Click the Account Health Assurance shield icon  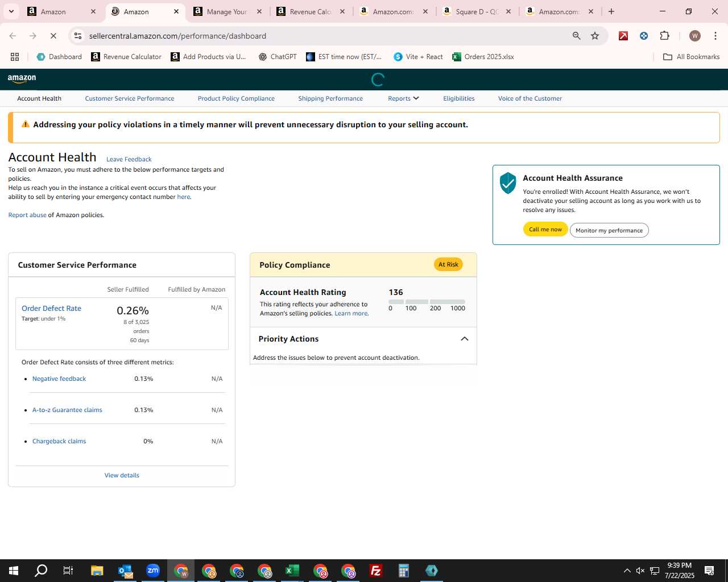(507, 183)
